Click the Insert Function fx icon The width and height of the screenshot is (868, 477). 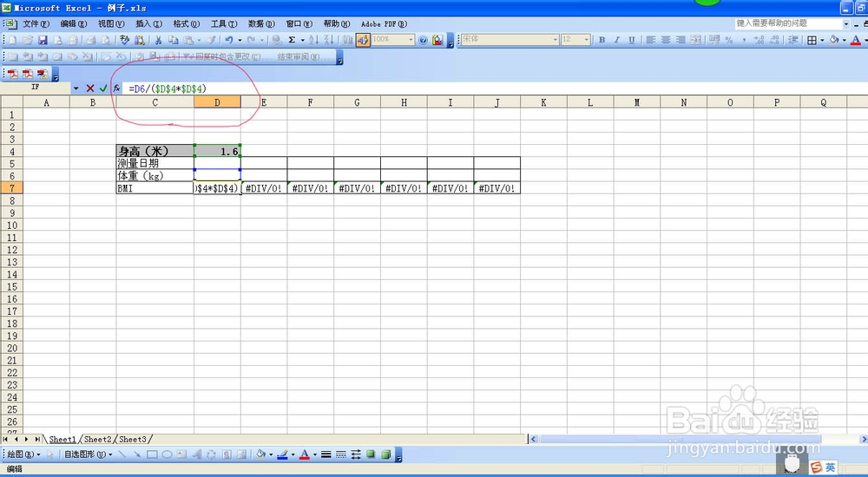coord(117,88)
